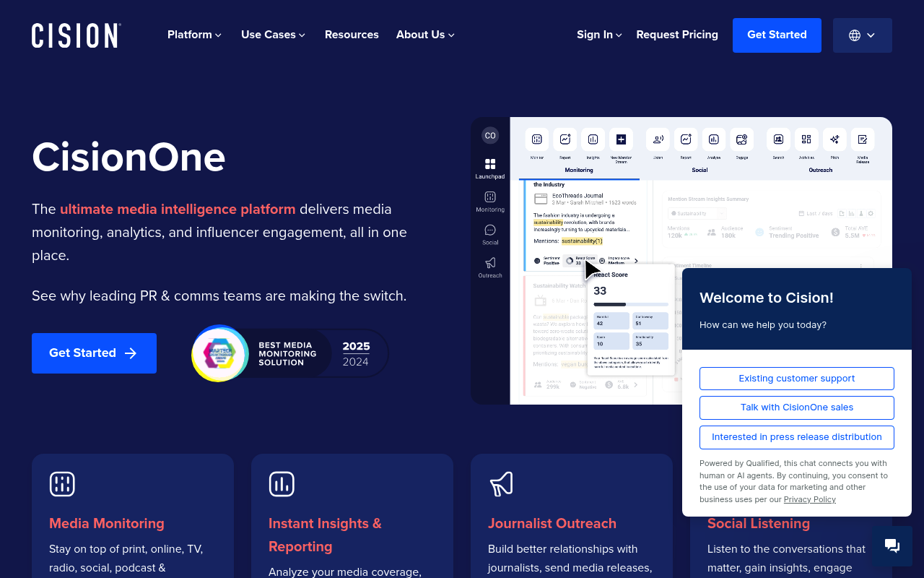
Task: Open the Media Monitoring card heading
Action: tap(107, 523)
